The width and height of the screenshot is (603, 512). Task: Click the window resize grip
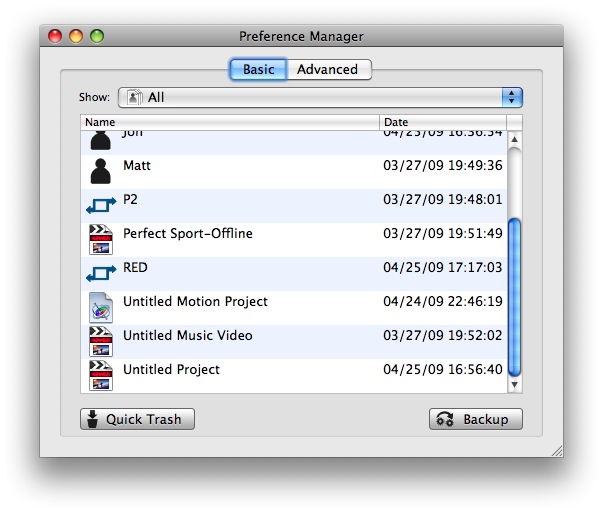[557, 451]
